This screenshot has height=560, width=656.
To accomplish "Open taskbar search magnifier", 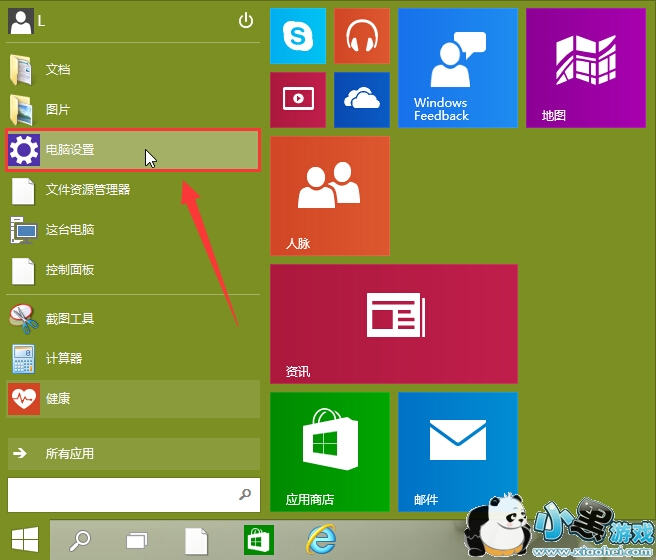I will point(80,540).
